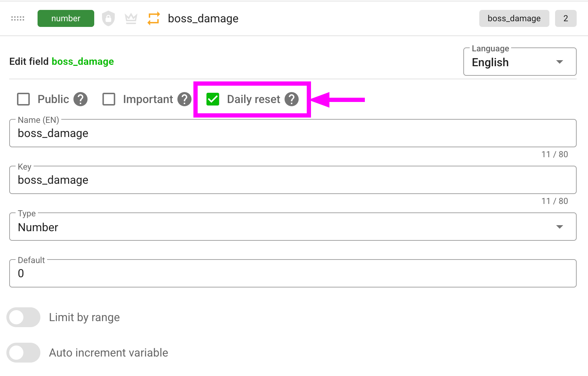
Task: Focus the Name (EN) text field
Action: pos(293,133)
